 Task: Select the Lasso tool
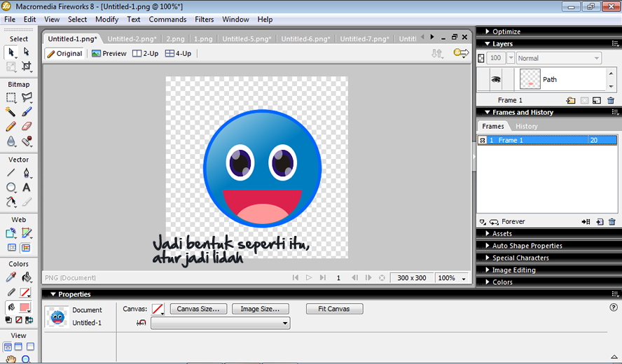click(x=26, y=97)
